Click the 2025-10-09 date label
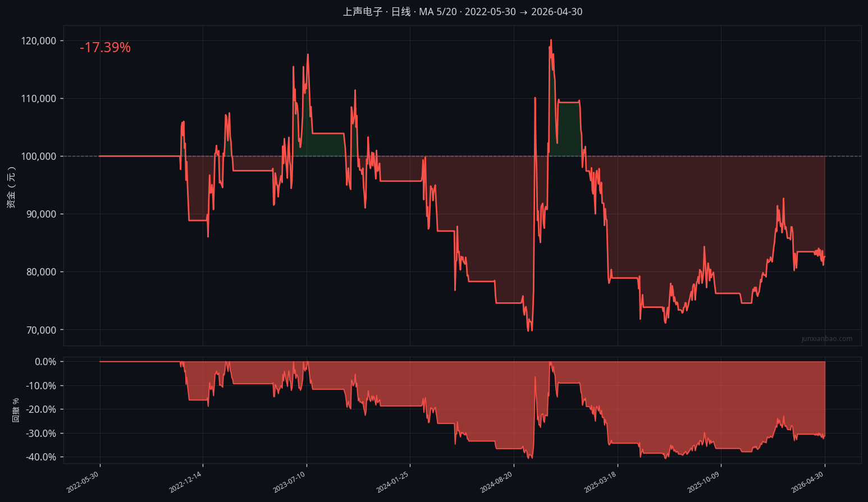This screenshot has width=868, height=502. tap(704, 482)
